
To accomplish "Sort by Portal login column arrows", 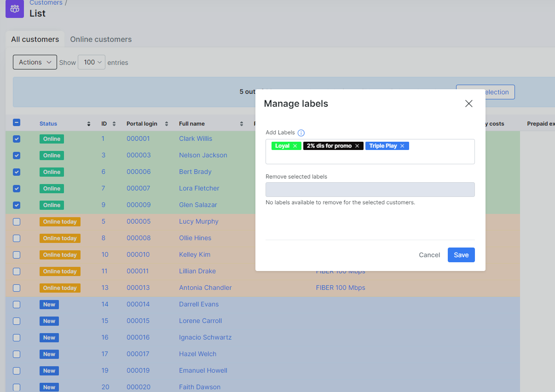I will (x=167, y=124).
